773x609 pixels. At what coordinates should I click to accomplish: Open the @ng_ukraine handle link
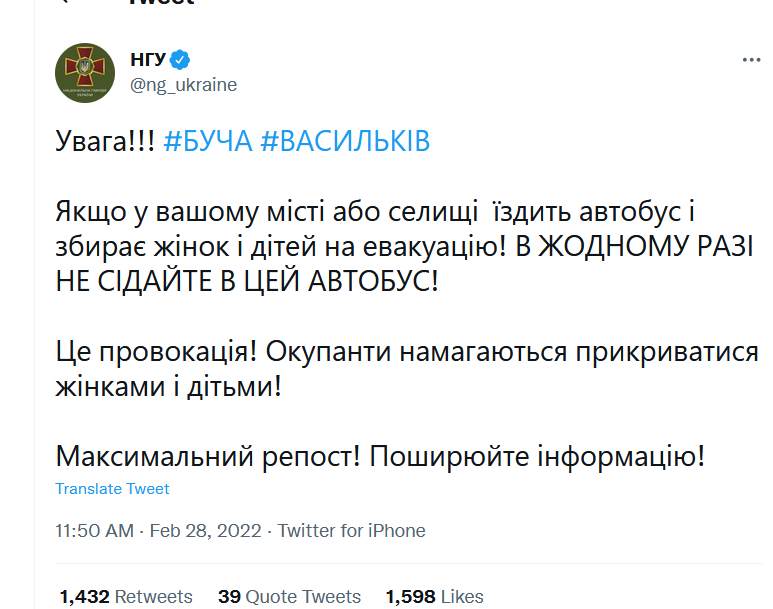184,85
